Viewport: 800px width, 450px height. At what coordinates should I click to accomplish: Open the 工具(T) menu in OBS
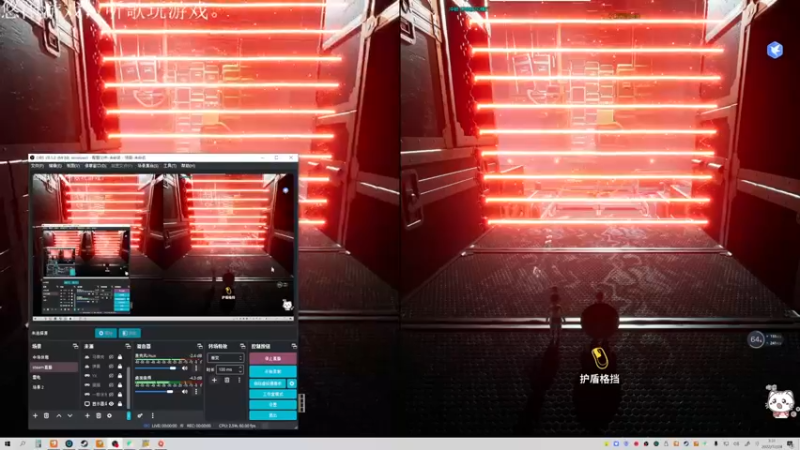pos(169,166)
